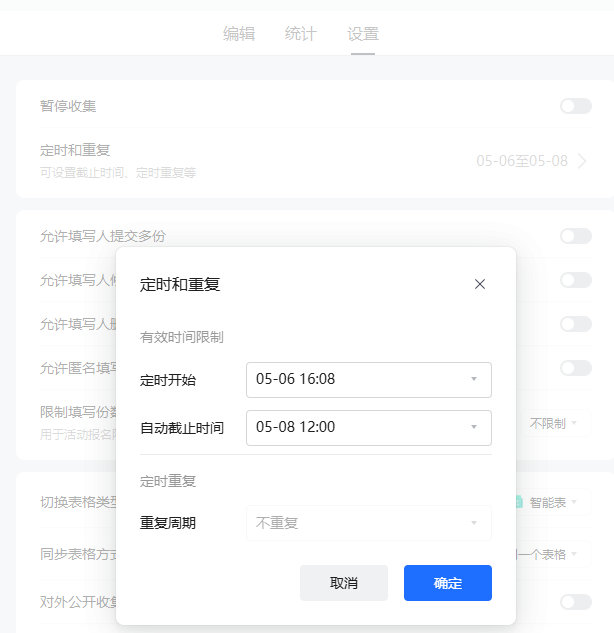This screenshot has width=614, height=633.
Task: Toggle the 允许匿名填写 switch
Action: click(x=575, y=368)
